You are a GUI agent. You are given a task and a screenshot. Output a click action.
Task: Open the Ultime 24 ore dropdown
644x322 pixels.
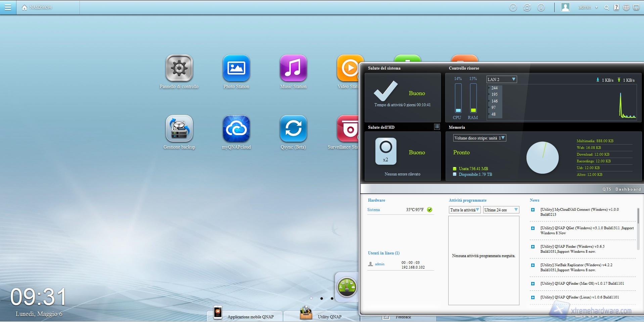501,210
